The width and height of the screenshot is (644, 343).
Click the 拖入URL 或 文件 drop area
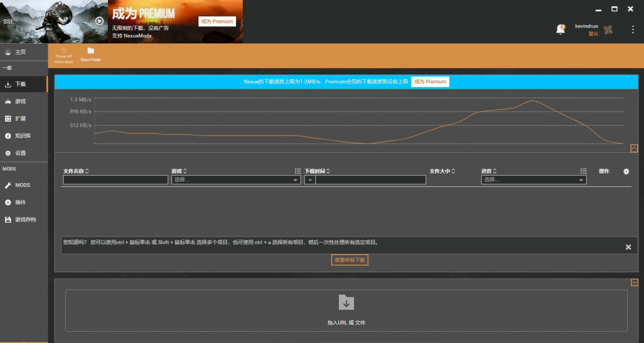click(x=346, y=310)
